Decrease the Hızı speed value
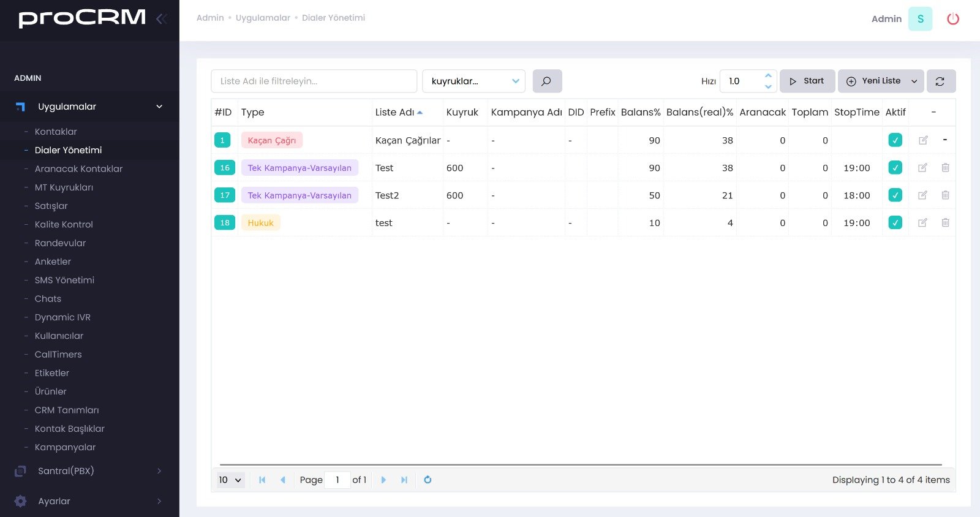Image resolution: width=980 pixels, height=517 pixels. point(768,86)
